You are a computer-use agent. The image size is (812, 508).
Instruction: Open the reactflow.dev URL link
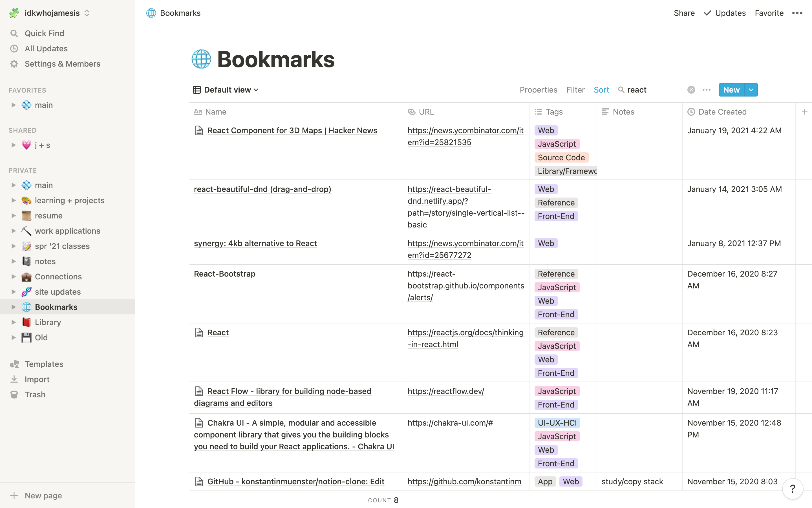pyautogui.click(x=446, y=391)
